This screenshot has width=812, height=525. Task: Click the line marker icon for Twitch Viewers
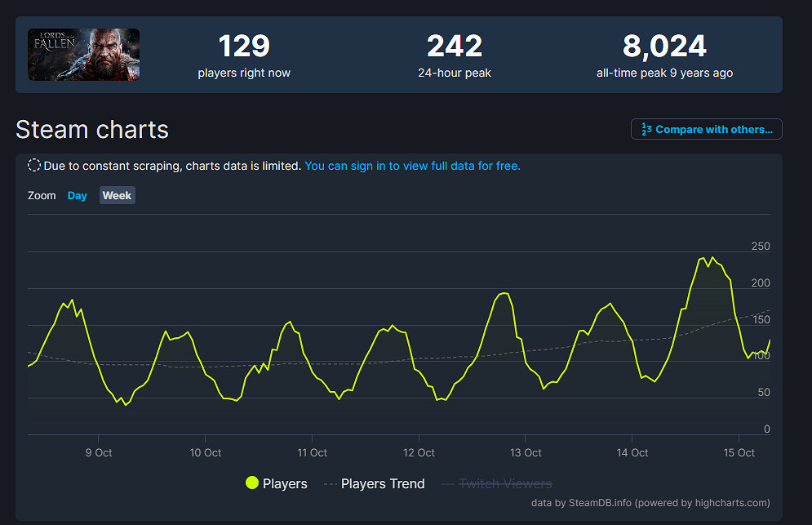(x=448, y=483)
